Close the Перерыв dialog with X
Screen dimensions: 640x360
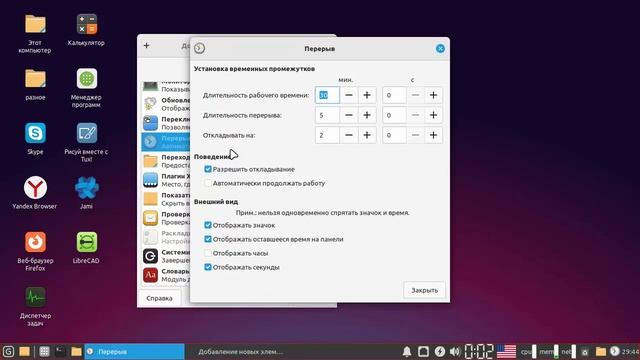(x=440, y=49)
